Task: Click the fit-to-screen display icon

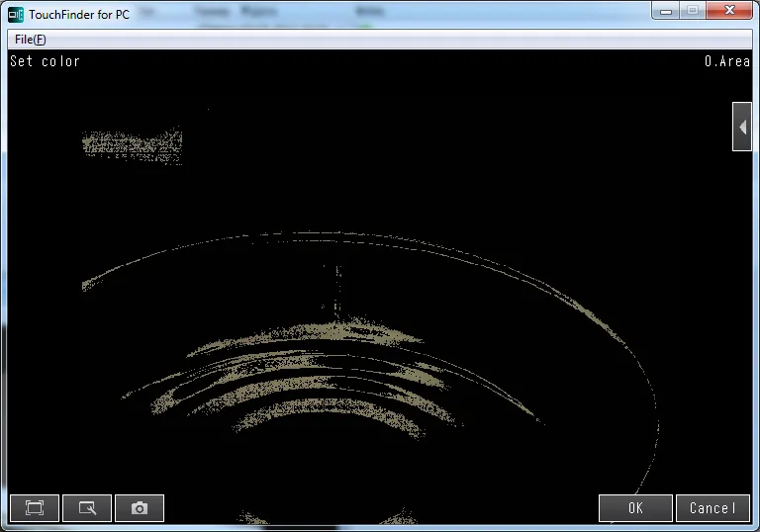Action: (x=35, y=508)
